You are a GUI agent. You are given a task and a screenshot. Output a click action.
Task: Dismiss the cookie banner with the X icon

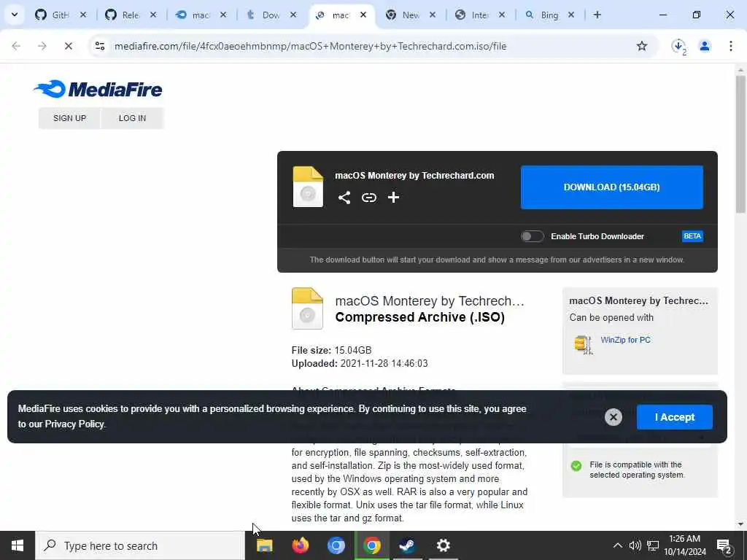tap(613, 417)
